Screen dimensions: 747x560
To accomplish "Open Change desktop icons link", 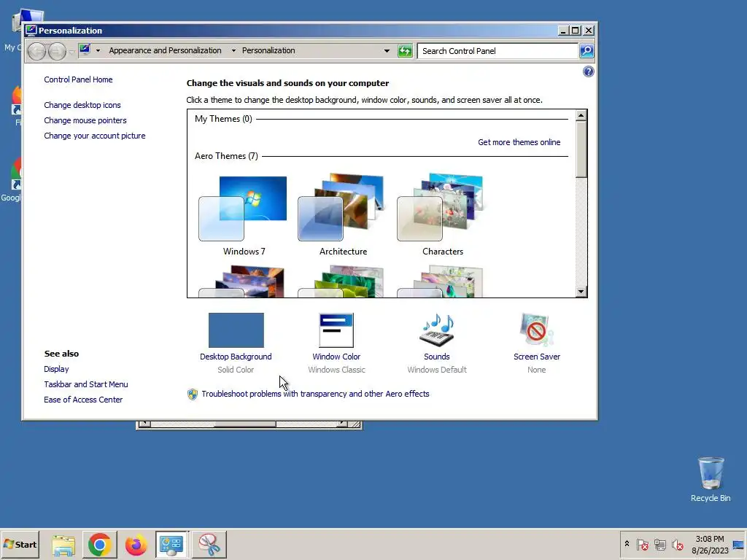I will coord(82,105).
